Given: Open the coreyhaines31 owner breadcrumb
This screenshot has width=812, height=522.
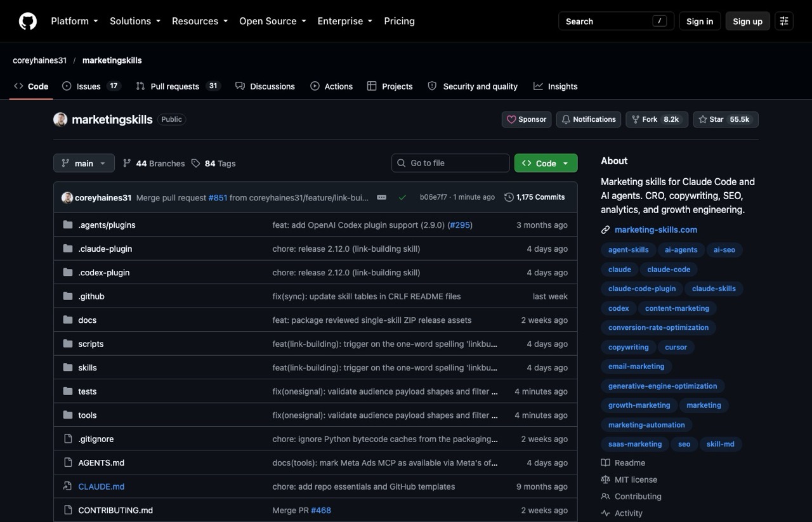Looking at the screenshot, I should 39,60.
